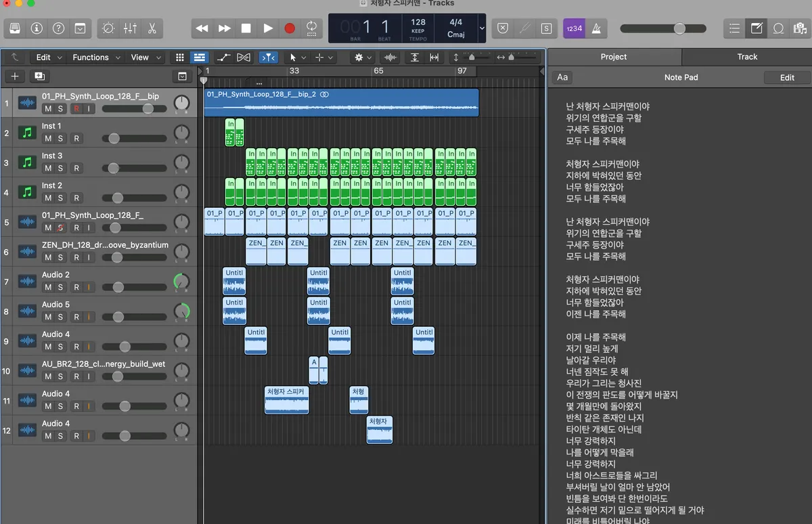Screen dimensions: 812x524
Task: Toggle the Note Pad toolbar icon
Action: click(756, 28)
